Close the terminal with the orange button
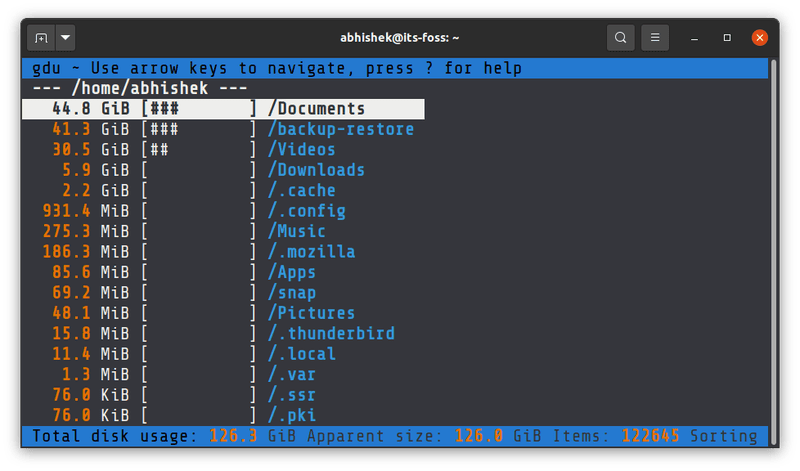The image size is (800, 471). [x=760, y=38]
